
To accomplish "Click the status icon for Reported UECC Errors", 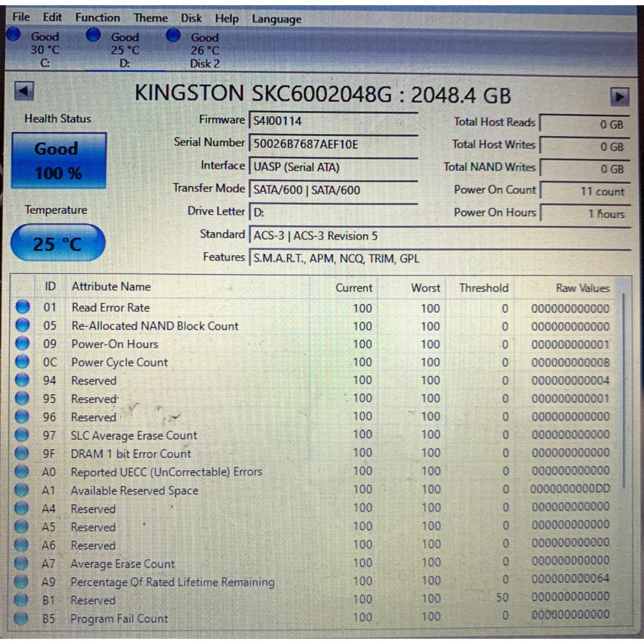I will coord(21,472).
